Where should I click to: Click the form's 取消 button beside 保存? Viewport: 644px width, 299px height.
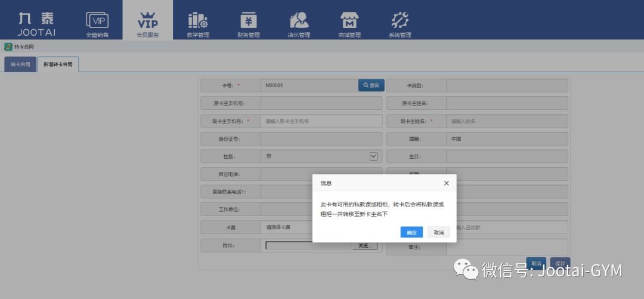(x=536, y=263)
